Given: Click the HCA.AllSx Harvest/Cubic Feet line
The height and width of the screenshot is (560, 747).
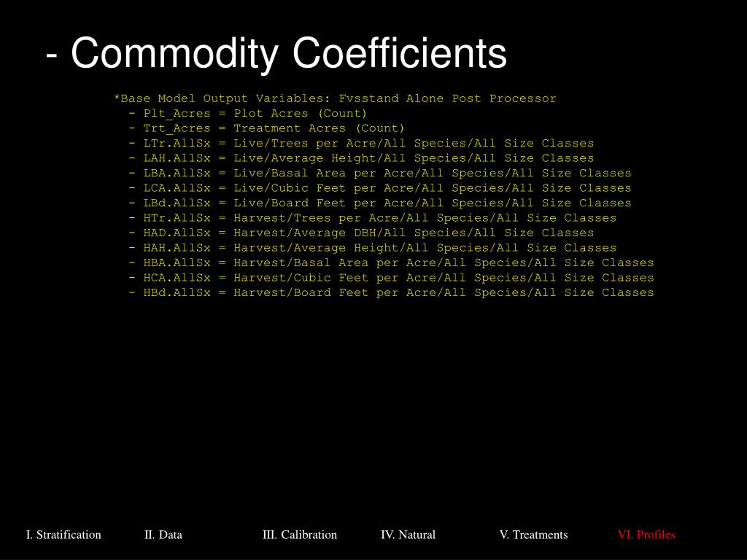Looking at the screenshot, I should coord(391,278).
